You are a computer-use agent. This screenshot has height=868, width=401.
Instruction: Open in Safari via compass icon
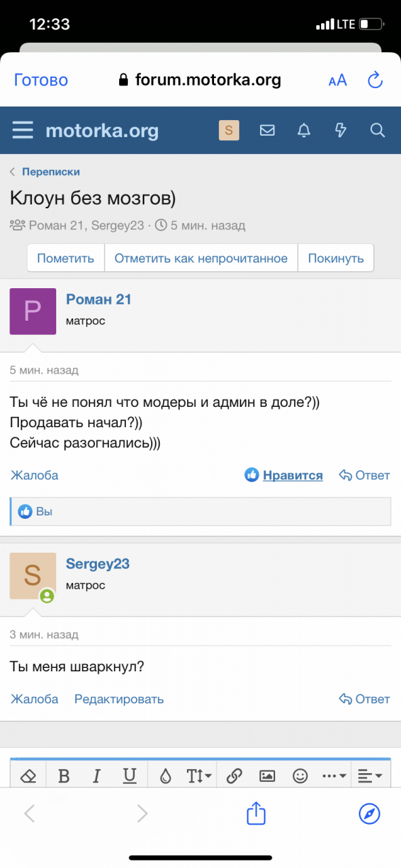click(x=370, y=813)
